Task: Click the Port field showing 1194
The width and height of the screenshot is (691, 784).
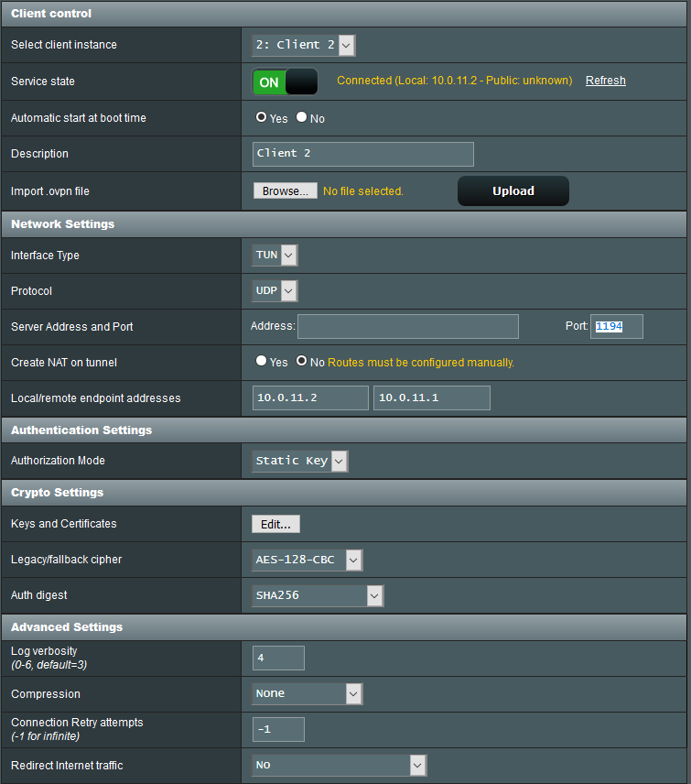Action: point(616,326)
